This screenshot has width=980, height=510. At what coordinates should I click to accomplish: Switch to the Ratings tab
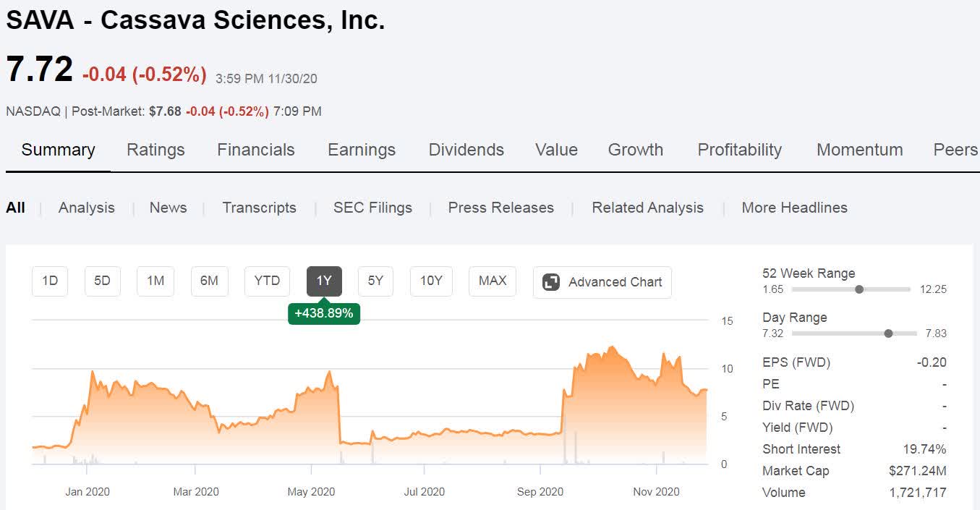coord(155,150)
